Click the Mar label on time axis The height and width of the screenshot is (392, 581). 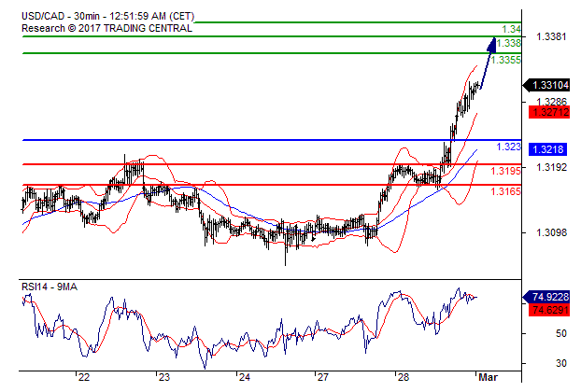pyautogui.click(x=488, y=377)
